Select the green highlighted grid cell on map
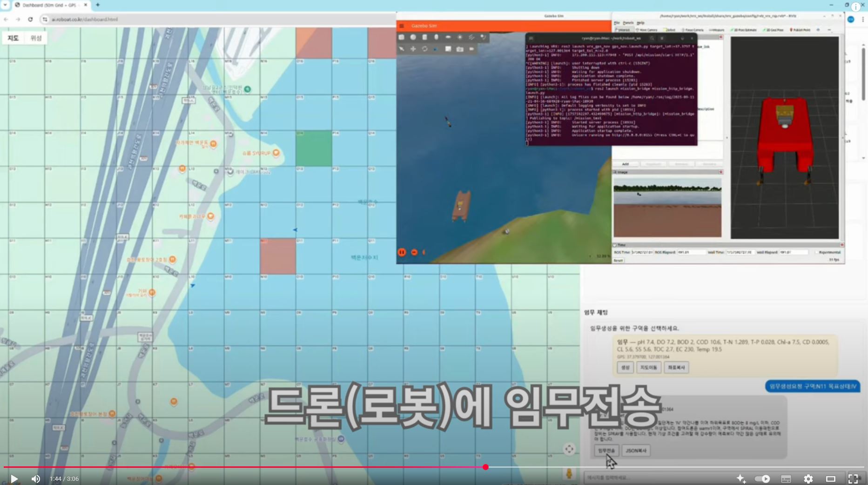The image size is (868, 485). 314,148
